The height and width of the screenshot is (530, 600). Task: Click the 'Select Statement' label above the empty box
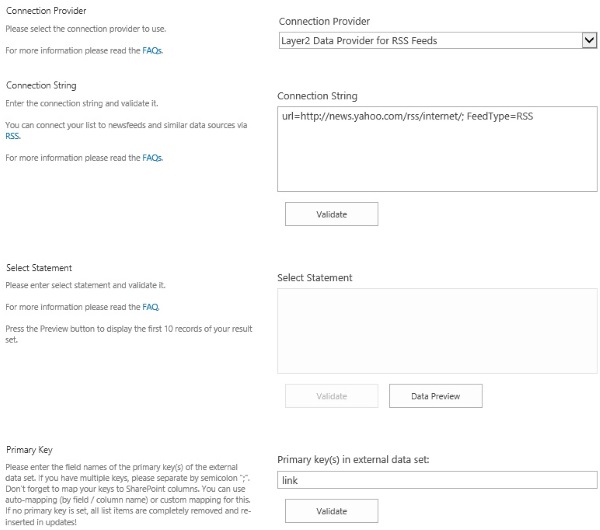[315, 277]
